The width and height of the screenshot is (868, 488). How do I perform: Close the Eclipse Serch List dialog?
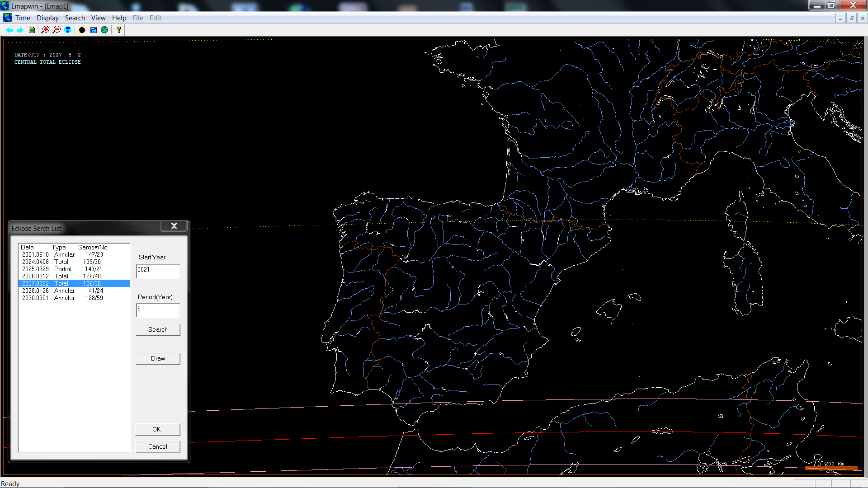(x=174, y=226)
